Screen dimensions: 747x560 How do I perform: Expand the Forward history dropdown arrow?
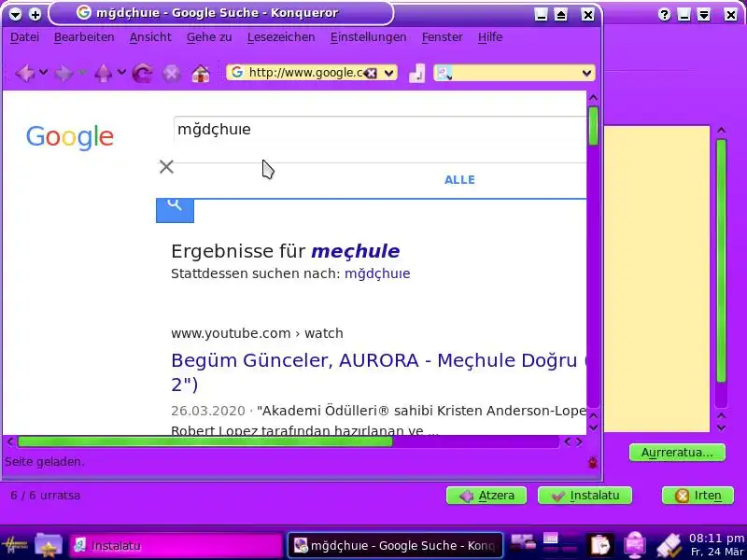[x=82, y=73]
